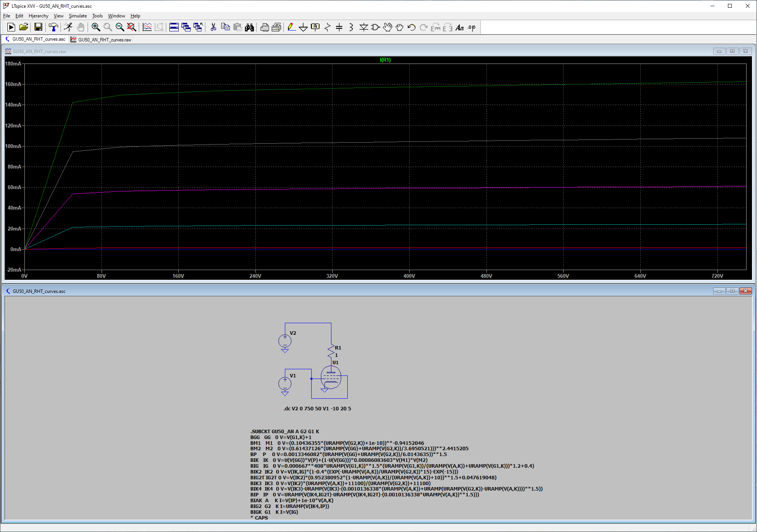Open the Window menu
Viewport: 757px width, 532px height.
click(117, 16)
